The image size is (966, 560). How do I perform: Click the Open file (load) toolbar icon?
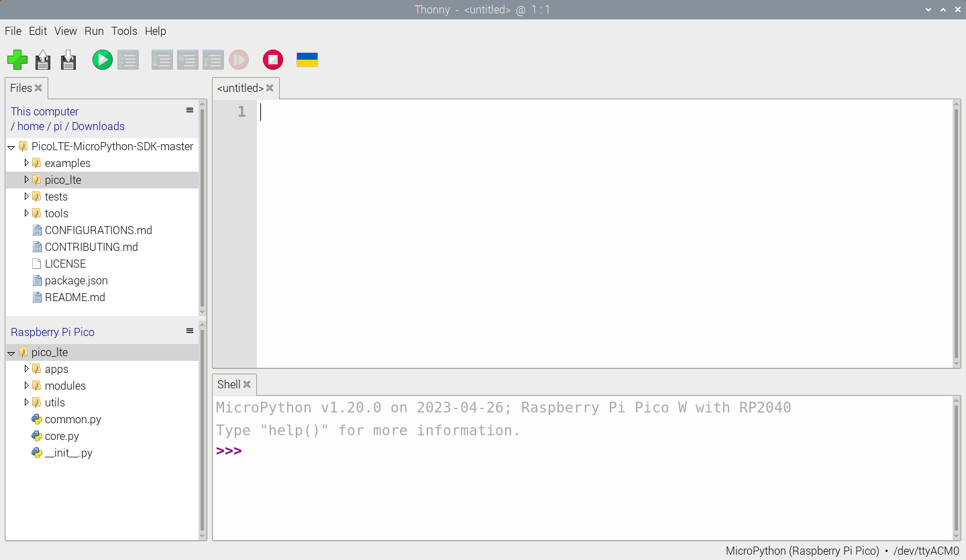pos(43,60)
